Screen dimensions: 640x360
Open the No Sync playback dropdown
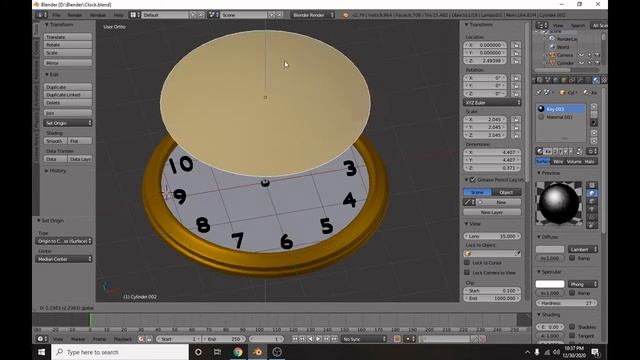[x=364, y=339]
